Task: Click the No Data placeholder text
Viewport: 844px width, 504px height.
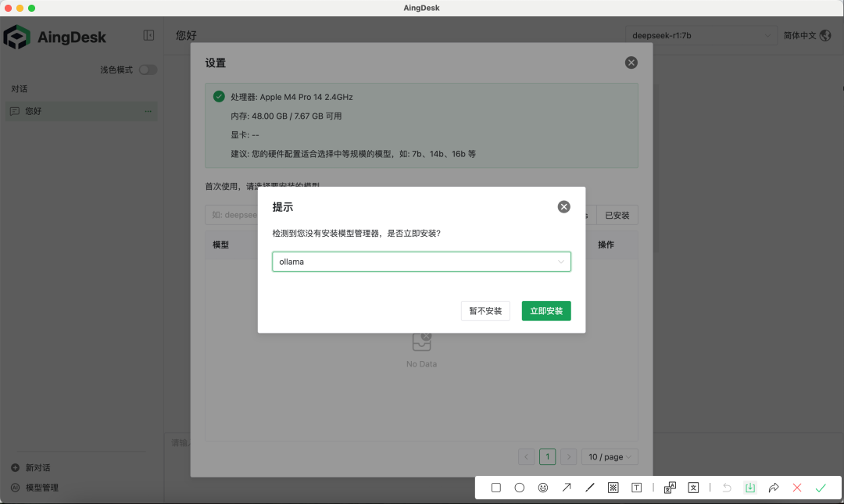Action: (x=421, y=364)
